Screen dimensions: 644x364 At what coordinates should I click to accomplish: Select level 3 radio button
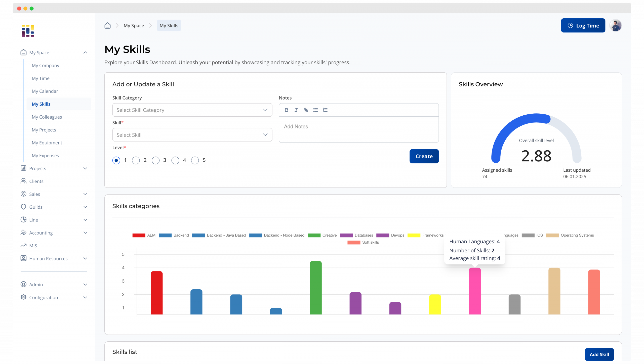click(155, 160)
